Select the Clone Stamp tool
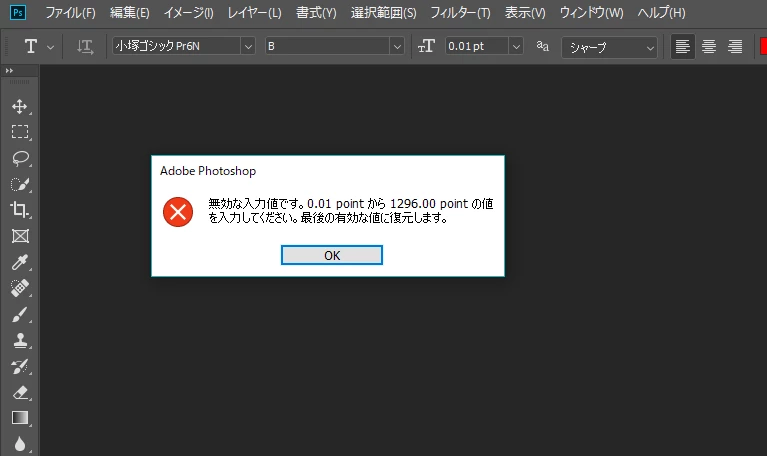767x456 pixels. tap(20, 340)
